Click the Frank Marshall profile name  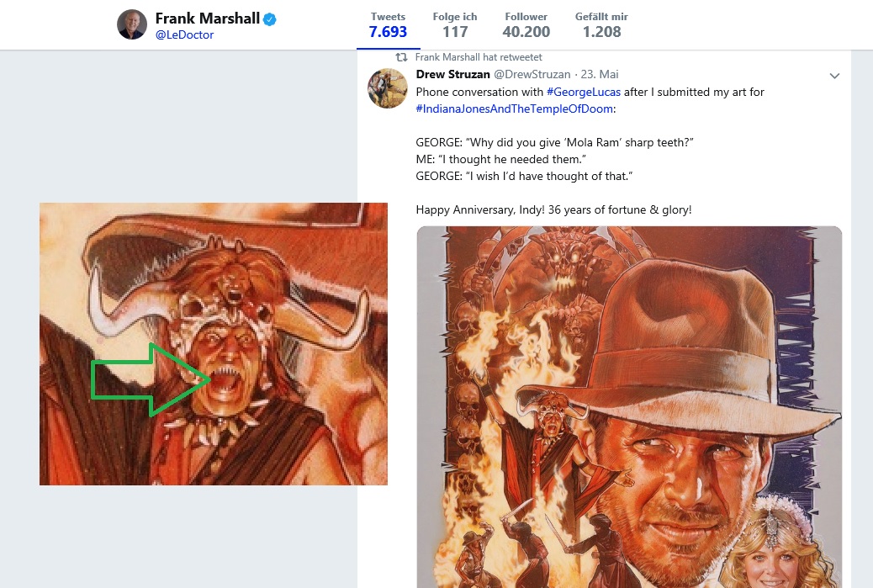207,19
